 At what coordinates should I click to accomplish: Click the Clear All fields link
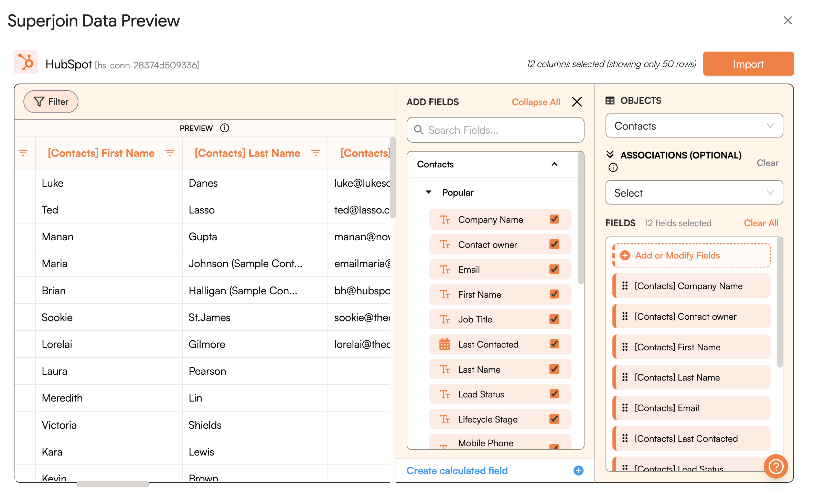(761, 223)
